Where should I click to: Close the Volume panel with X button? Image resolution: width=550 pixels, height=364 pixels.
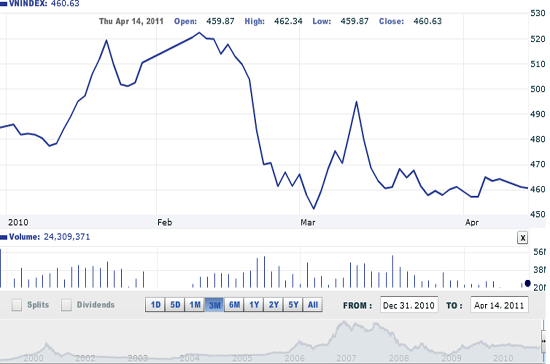(x=522, y=237)
